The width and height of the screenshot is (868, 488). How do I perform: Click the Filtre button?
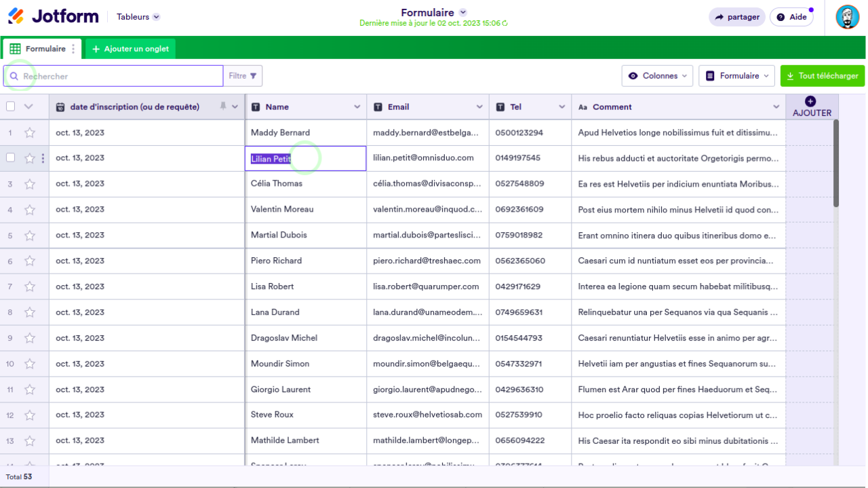(243, 76)
